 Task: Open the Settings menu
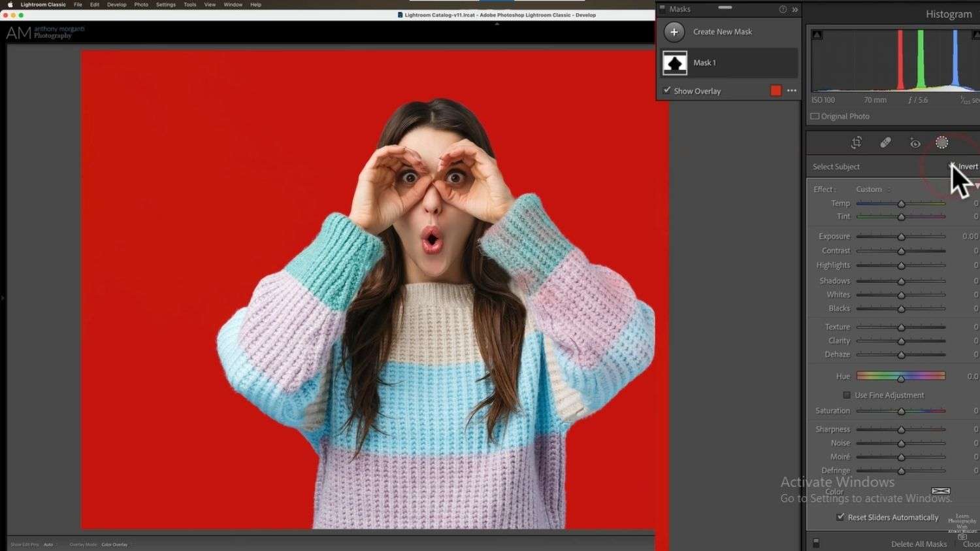165,5
